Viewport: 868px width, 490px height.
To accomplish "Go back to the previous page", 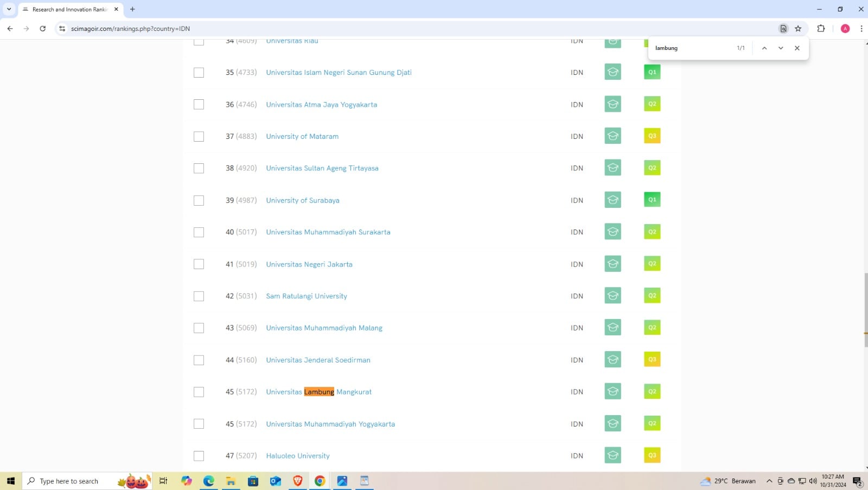I will point(10,29).
